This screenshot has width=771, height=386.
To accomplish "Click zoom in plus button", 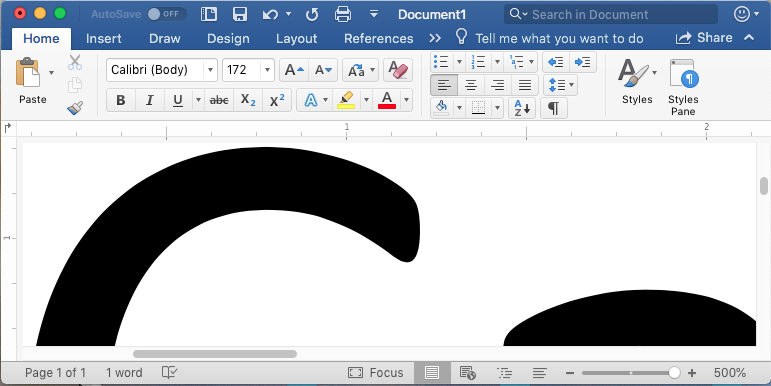I will point(692,373).
